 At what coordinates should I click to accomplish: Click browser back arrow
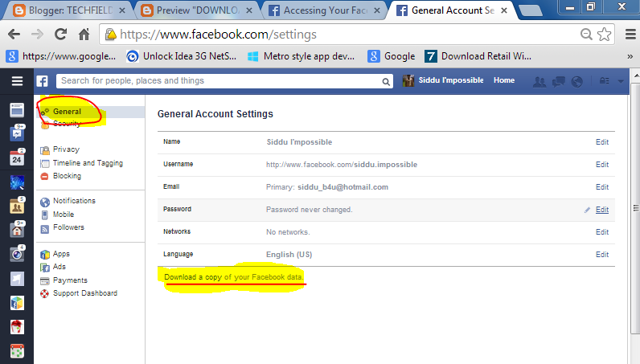[14, 35]
